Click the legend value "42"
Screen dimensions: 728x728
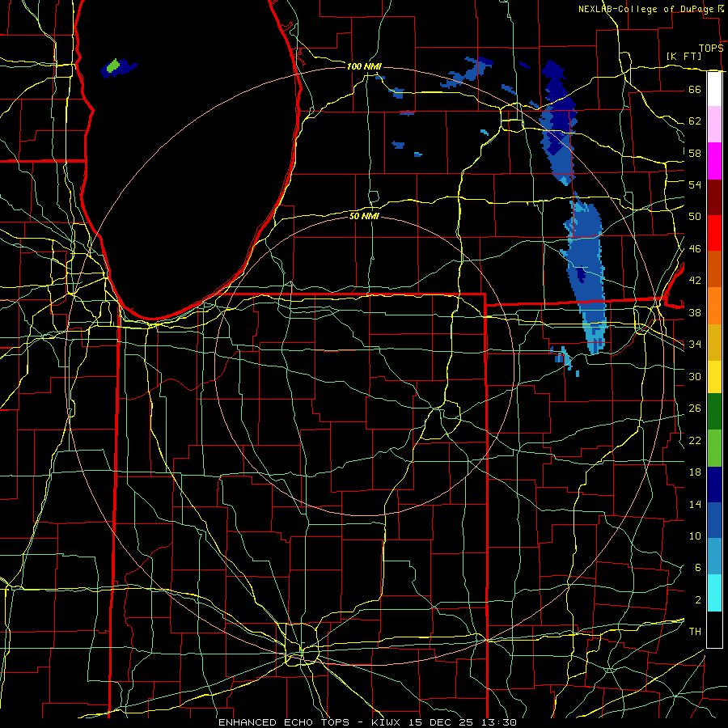(695, 281)
